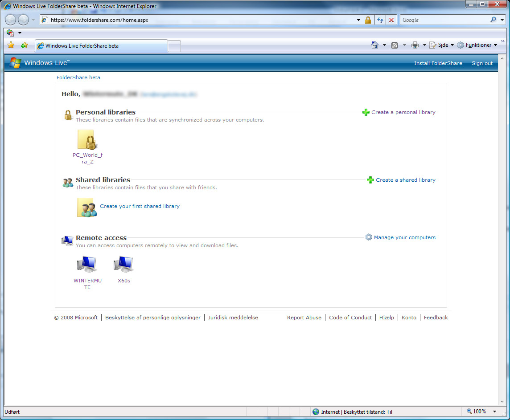Click the Windows Live logo
Viewport: 510px width, 420px height.
pyautogui.click(x=40, y=63)
